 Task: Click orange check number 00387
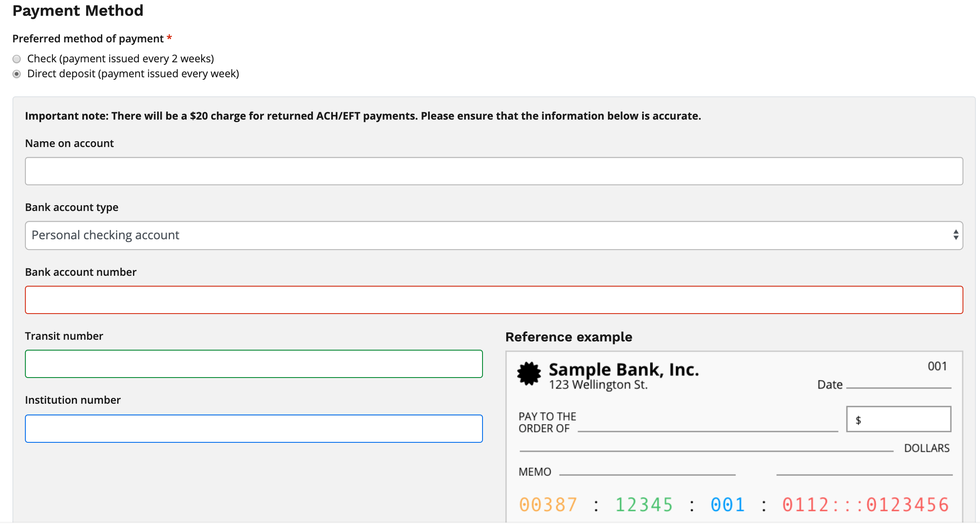[x=548, y=505]
